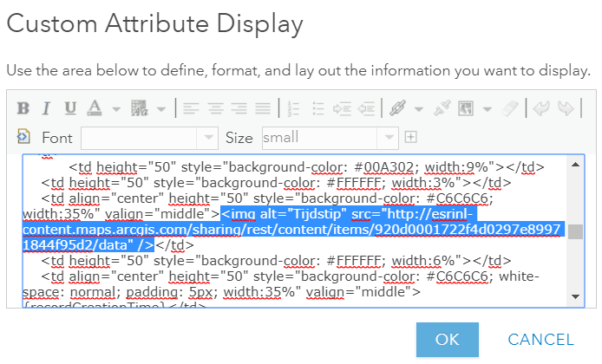Image resolution: width=602 pixels, height=364 pixels.
Task: Click the editor scrollbar thumb
Action: [x=575, y=231]
